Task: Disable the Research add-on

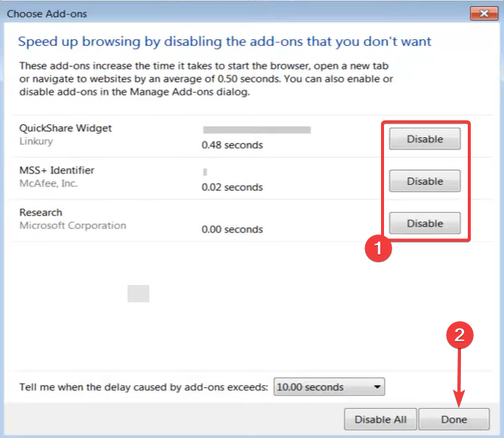Action: (x=425, y=223)
